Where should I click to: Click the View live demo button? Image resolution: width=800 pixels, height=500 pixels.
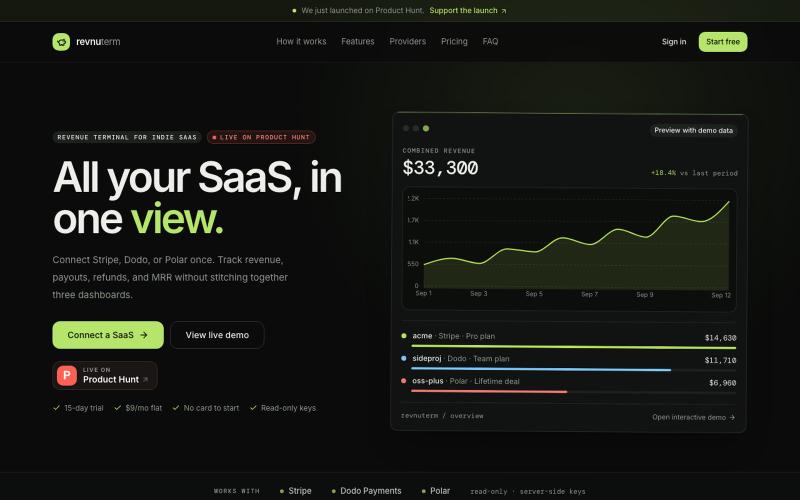point(217,335)
